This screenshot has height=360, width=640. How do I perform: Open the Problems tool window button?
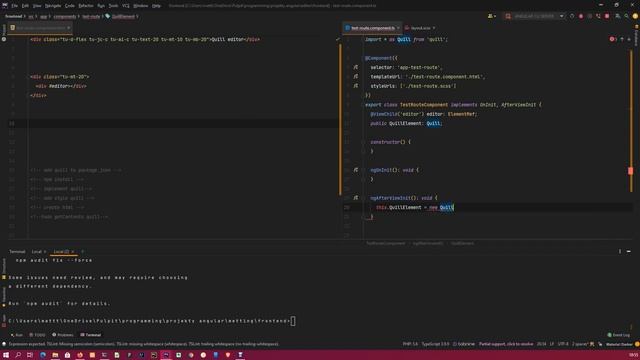coord(63,335)
